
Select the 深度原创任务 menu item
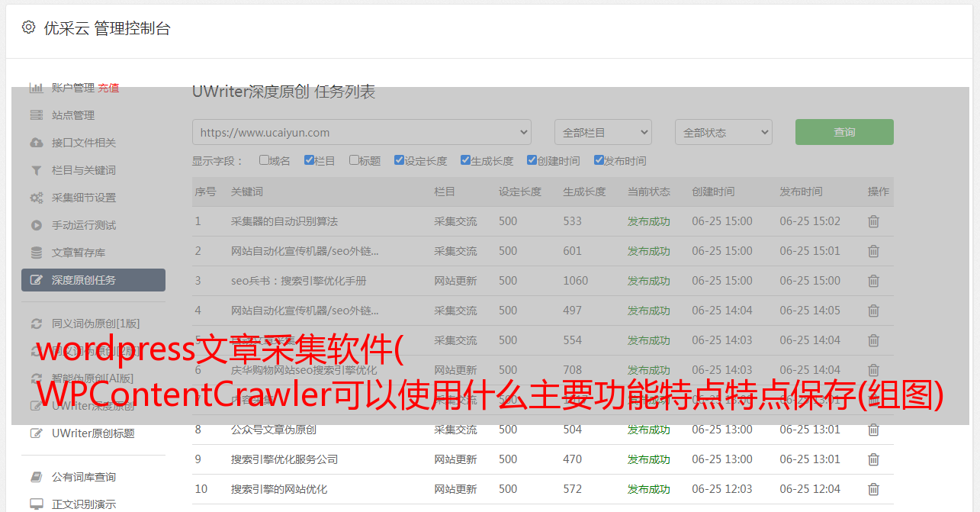pos(93,280)
